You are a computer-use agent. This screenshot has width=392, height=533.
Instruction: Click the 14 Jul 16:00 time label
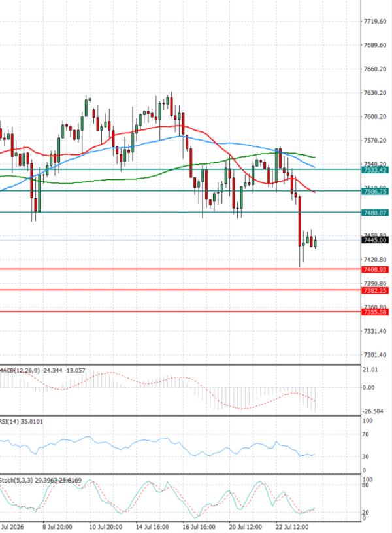(152, 527)
